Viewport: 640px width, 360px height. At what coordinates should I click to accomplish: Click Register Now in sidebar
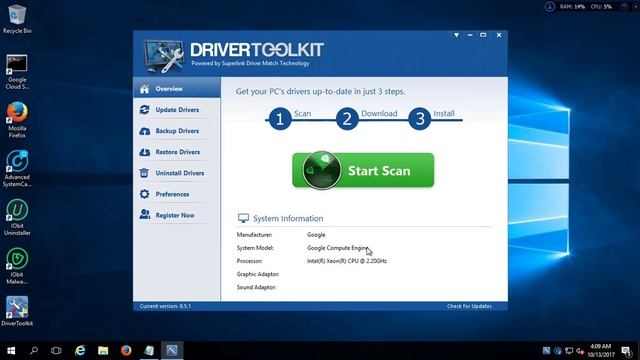click(x=177, y=215)
